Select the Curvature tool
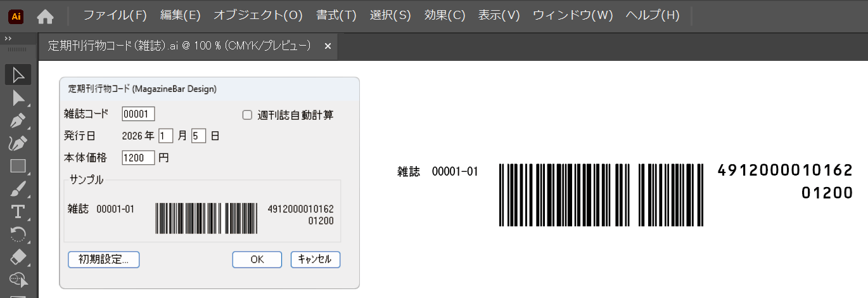Image resolution: width=868 pixels, height=298 pixels. [18, 143]
